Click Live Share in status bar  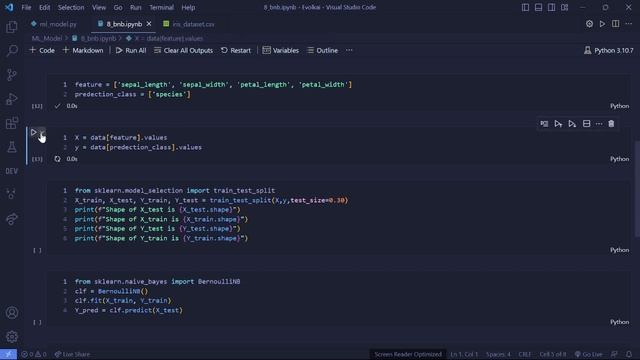point(72,354)
